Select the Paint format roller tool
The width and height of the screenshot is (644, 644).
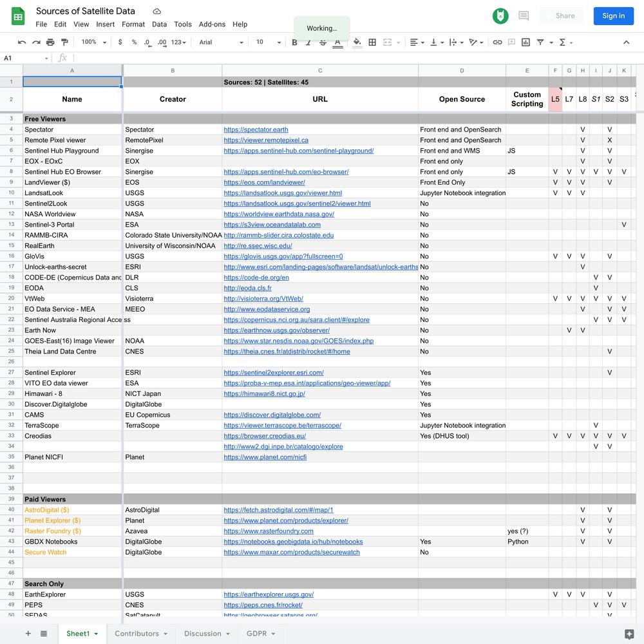pyautogui.click(x=64, y=43)
